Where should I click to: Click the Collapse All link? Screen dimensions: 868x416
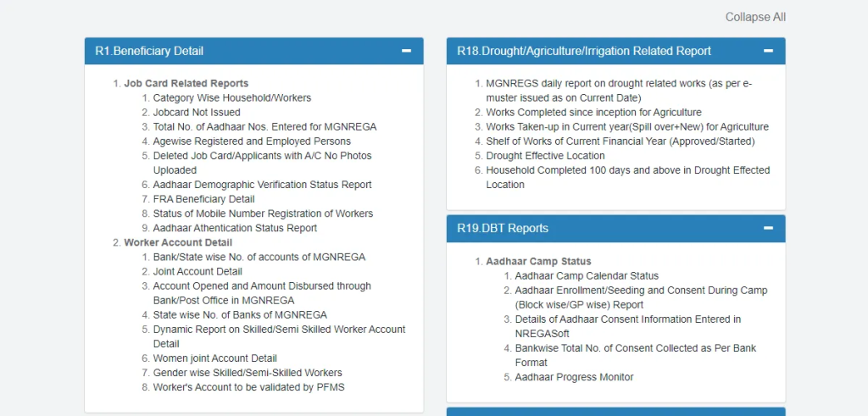tap(755, 17)
